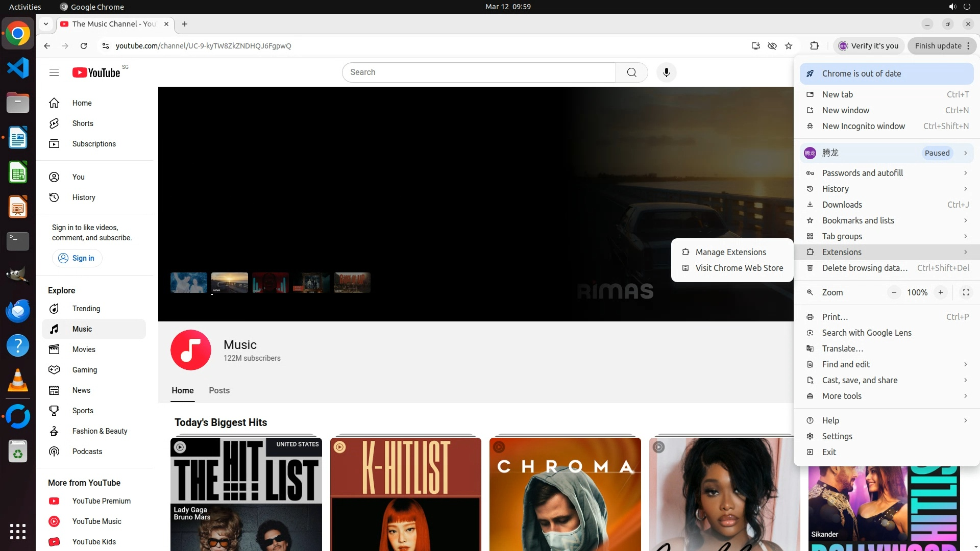Select Manage Extensions in the submenu
The width and height of the screenshot is (980, 551).
pos(730,252)
